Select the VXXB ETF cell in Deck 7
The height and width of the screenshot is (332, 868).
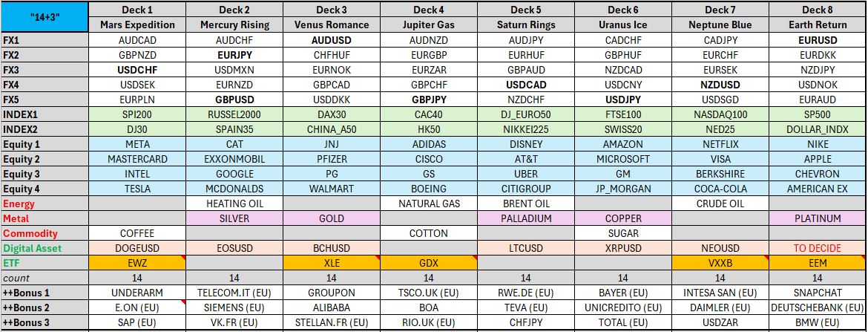click(x=720, y=263)
